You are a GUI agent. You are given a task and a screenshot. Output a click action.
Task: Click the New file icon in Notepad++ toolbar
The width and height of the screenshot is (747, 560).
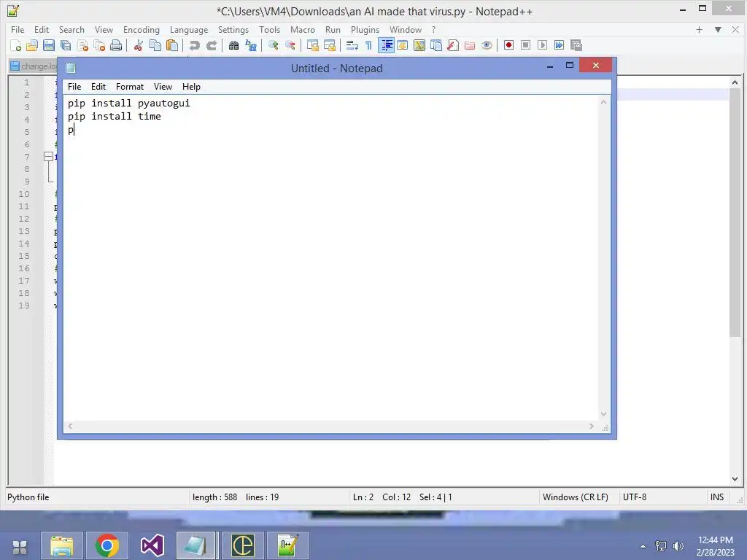(16, 45)
